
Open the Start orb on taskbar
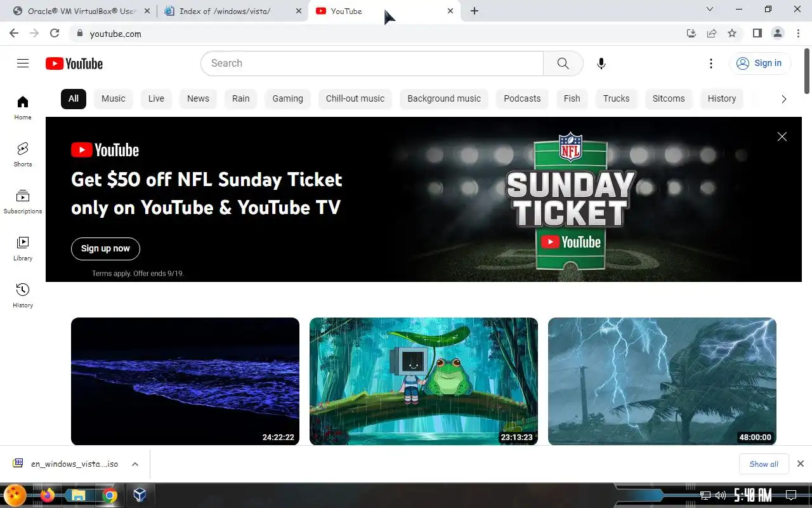click(x=15, y=495)
